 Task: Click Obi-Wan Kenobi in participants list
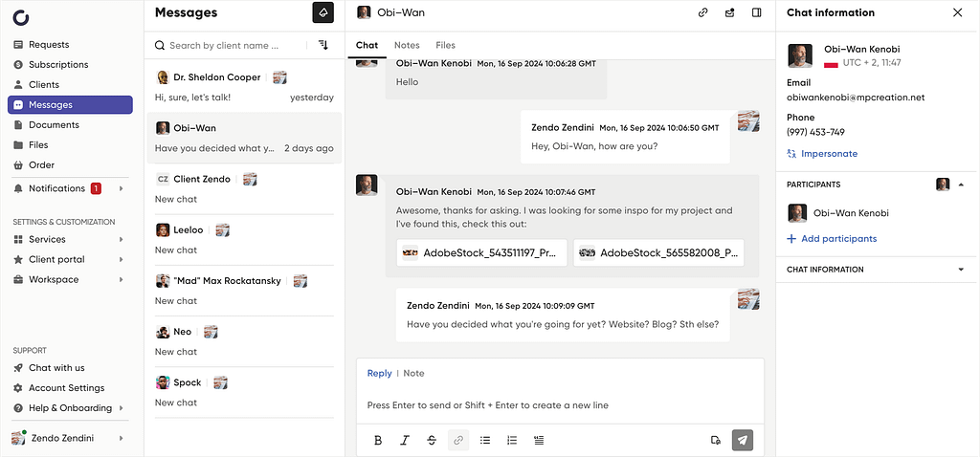click(x=838, y=213)
